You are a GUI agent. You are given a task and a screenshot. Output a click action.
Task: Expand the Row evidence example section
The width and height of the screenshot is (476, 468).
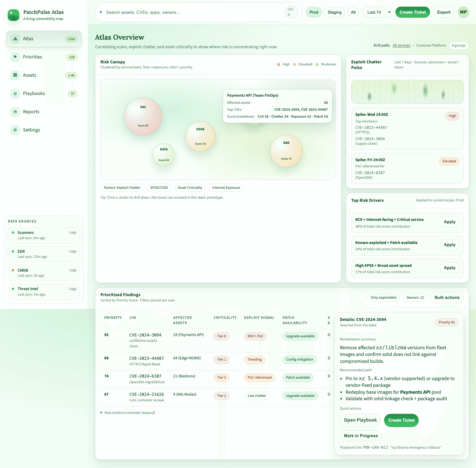(x=128, y=413)
